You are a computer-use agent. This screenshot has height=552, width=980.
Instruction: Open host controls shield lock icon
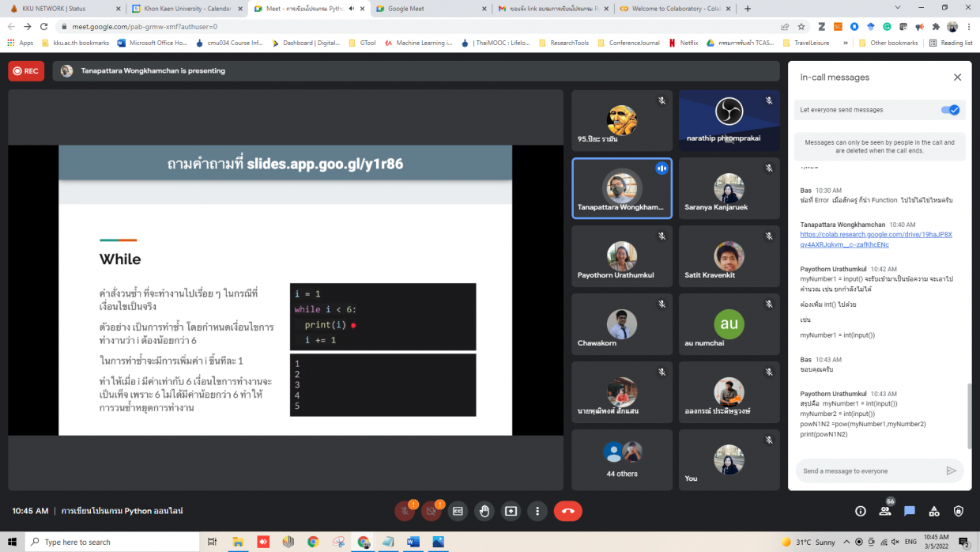point(959,511)
